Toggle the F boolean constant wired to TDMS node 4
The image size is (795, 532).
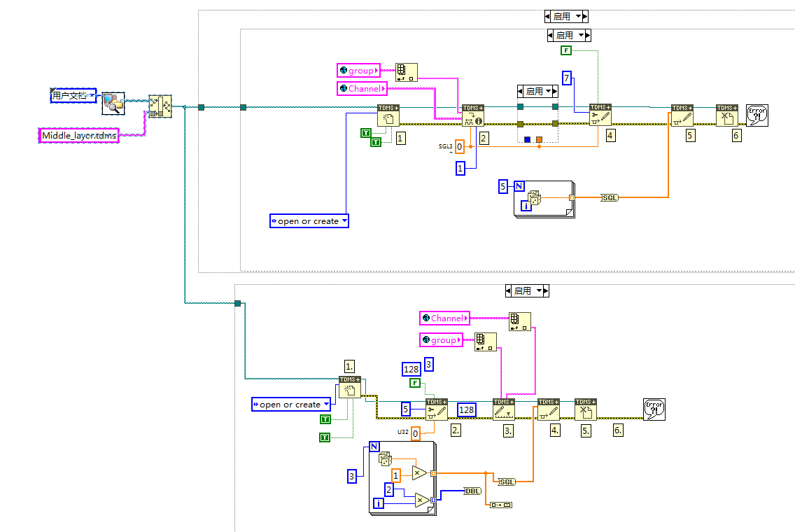pyautogui.click(x=566, y=50)
